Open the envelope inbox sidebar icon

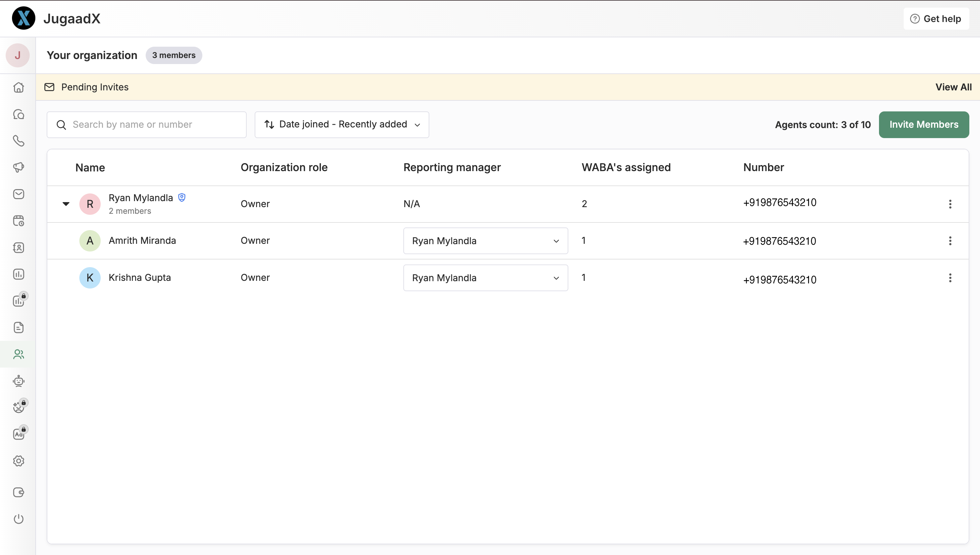click(18, 194)
